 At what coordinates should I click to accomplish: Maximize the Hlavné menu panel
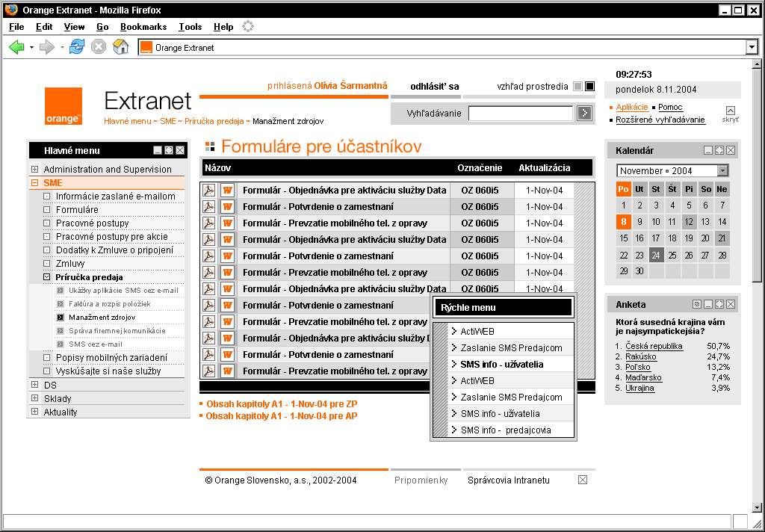click(169, 150)
